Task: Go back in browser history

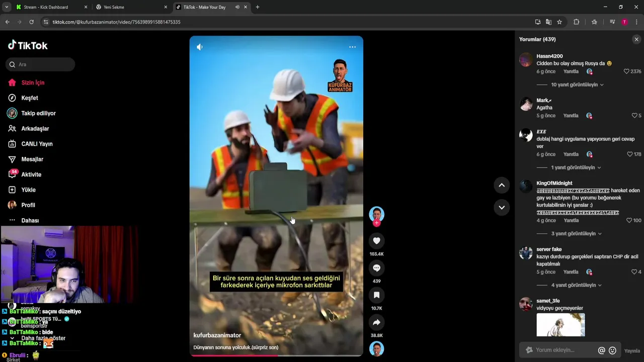Action: [x=7, y=22]
